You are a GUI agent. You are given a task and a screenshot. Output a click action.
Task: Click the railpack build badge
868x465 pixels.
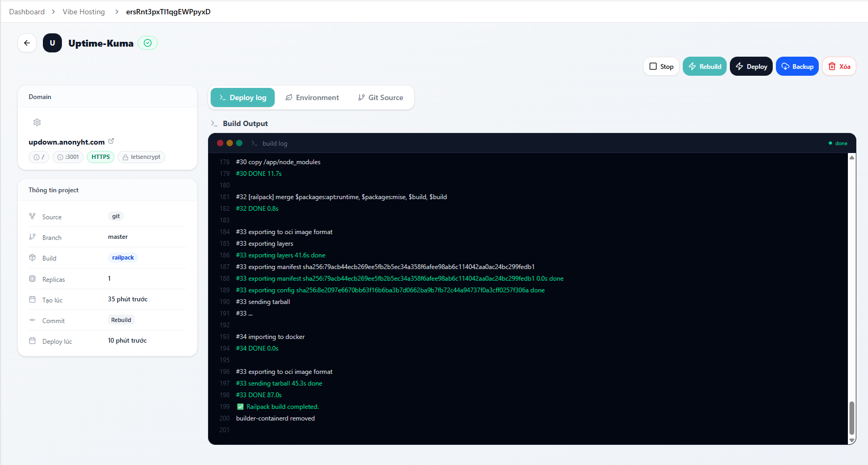pos(123,257)
